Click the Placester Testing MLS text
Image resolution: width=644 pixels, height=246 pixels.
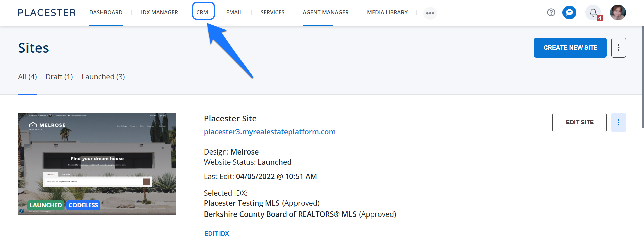(241, 203)
